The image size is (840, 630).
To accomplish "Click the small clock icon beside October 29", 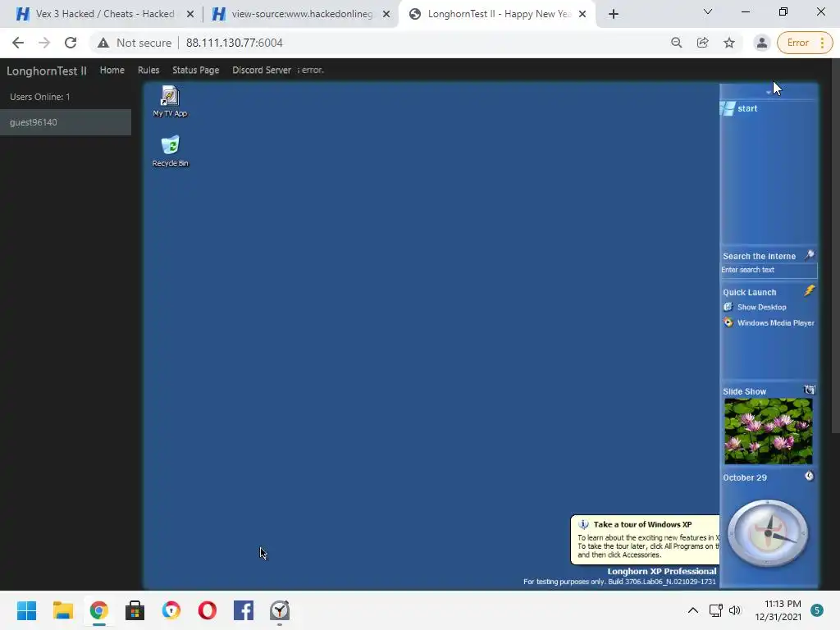I will tap(809, 476).
